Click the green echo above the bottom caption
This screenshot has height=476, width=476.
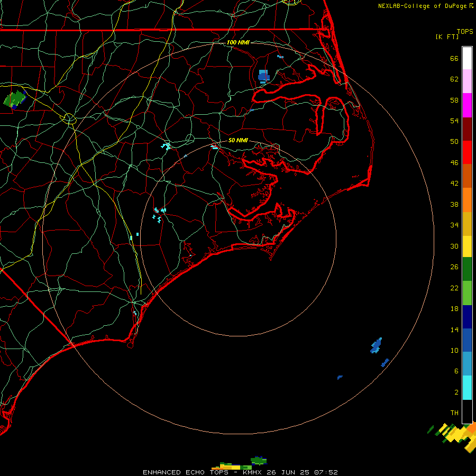tap(259, 461)
